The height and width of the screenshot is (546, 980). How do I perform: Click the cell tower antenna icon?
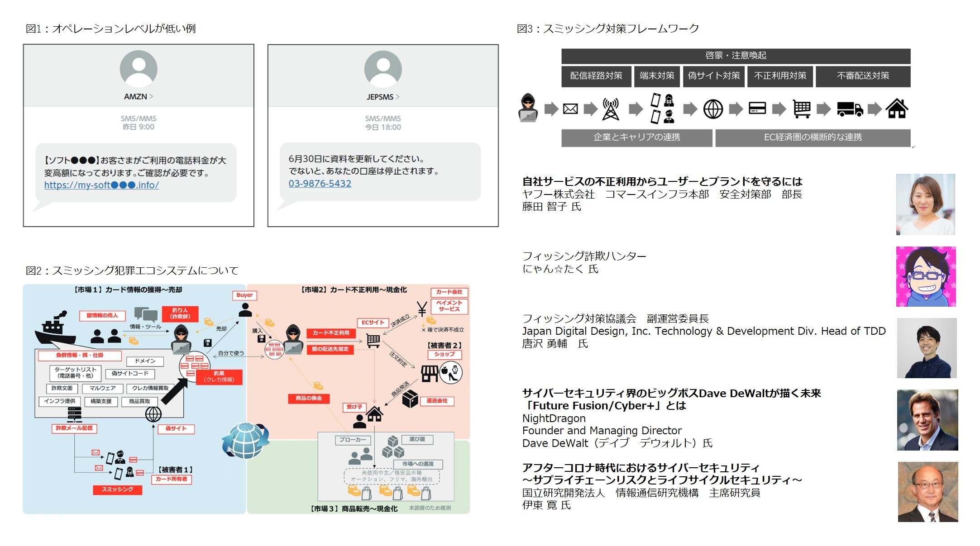(611, 109)
